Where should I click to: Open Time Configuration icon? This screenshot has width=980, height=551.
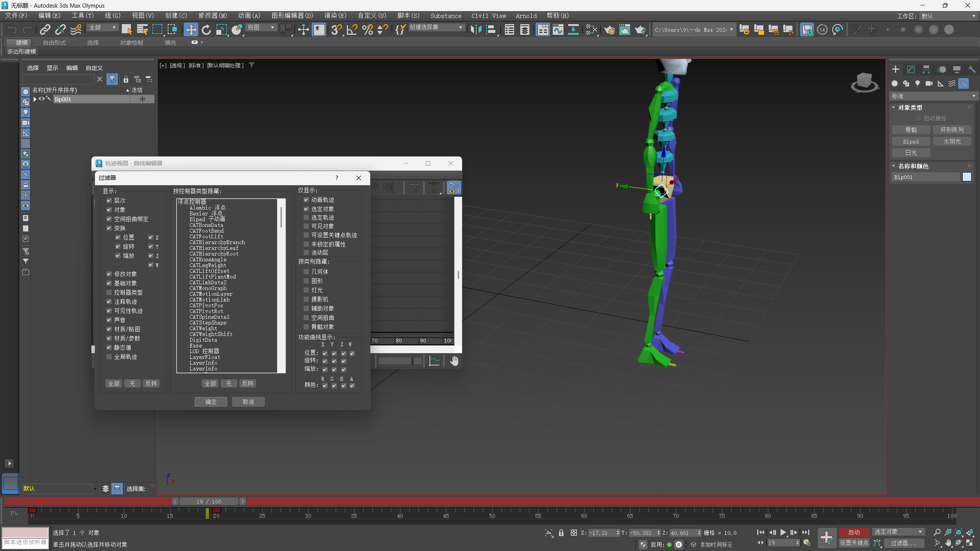(807, 543)
